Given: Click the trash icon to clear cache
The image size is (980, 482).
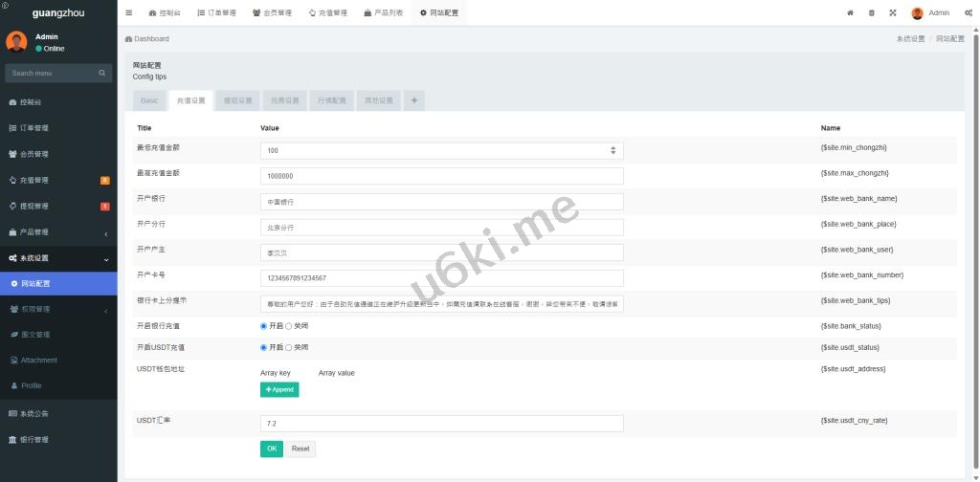Looking at the screenshot, I should point(871,12).
